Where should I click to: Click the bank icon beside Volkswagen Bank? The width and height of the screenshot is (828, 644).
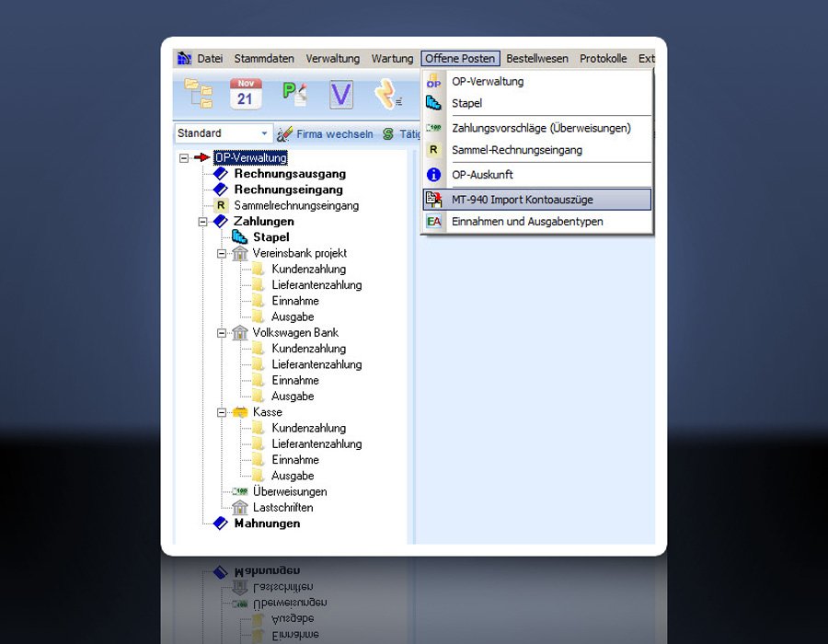(240, 332)
